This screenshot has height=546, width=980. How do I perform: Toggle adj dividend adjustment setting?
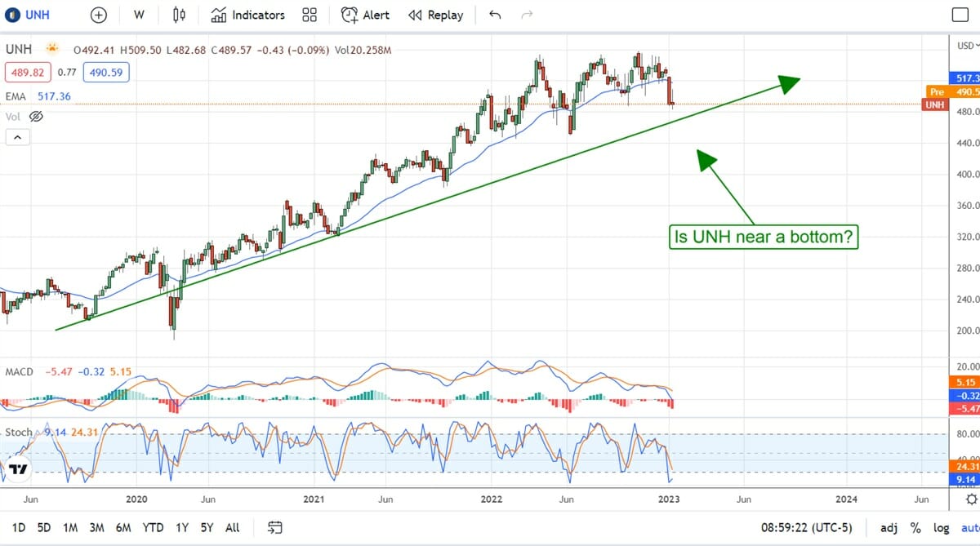tap(888, 528)
